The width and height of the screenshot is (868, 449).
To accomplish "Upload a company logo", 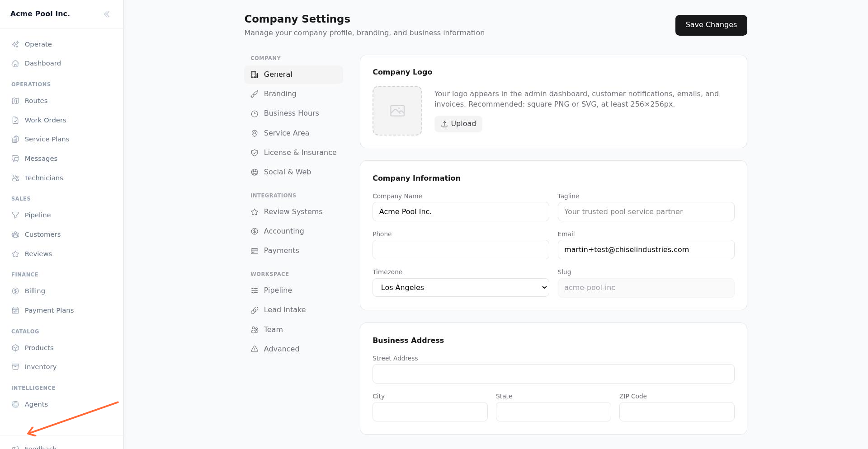I will pos(458,124).
